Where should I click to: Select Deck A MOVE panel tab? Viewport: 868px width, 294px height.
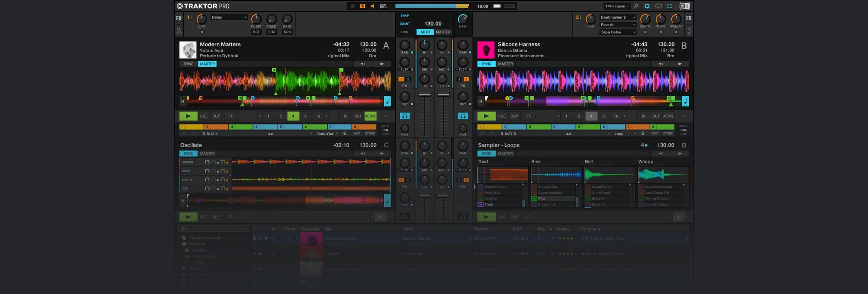(x=385, y=126)
